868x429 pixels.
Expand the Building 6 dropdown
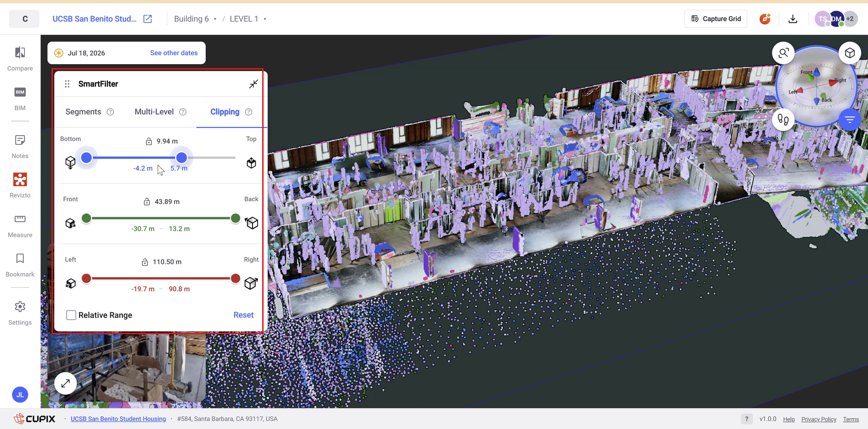(195, 19)
